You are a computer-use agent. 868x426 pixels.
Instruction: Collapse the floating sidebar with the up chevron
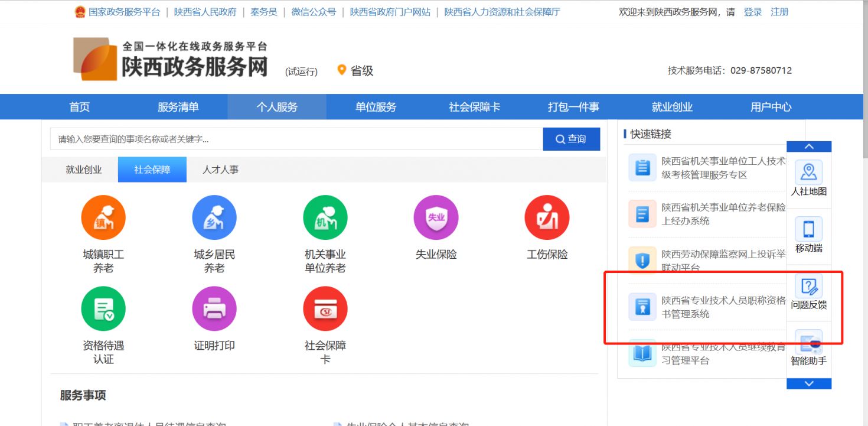point(809,147)
